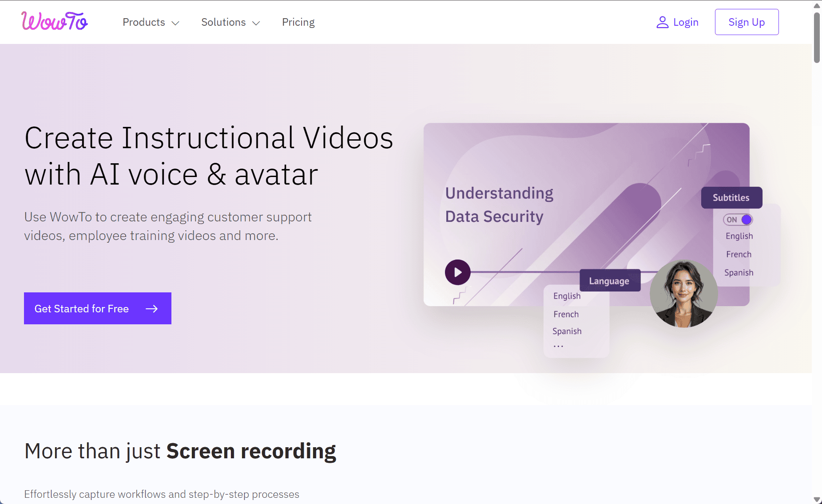The height and width of the screenshot is (504, 822).
Task: Click the scroll down arrow of scrollbar
Action: [817, 500]
